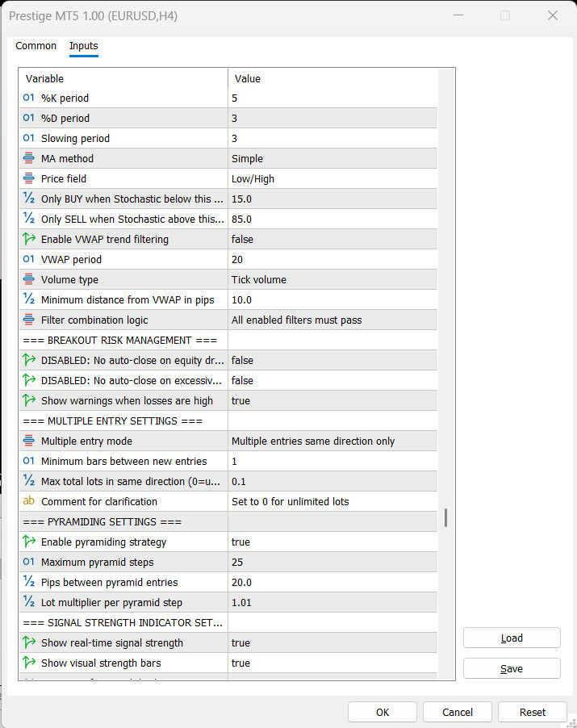577x728 pixels.
Task: Click the double icon beside Minimum distance from VWAP
Action: [29, 300]
